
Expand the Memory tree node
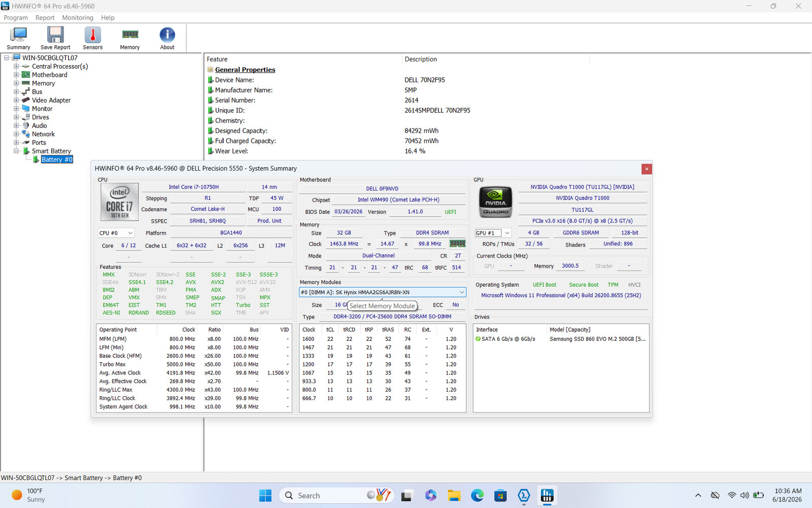pos(16,83)
